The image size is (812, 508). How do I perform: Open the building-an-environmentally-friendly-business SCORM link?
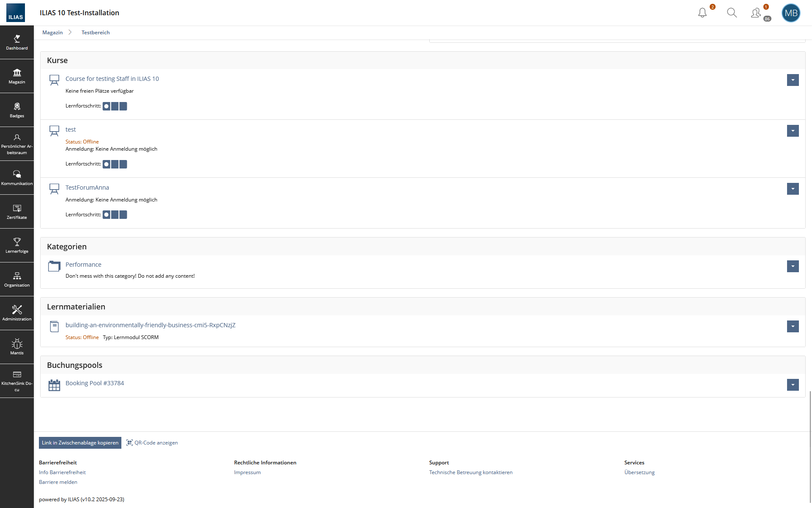[x=150, y=325]
